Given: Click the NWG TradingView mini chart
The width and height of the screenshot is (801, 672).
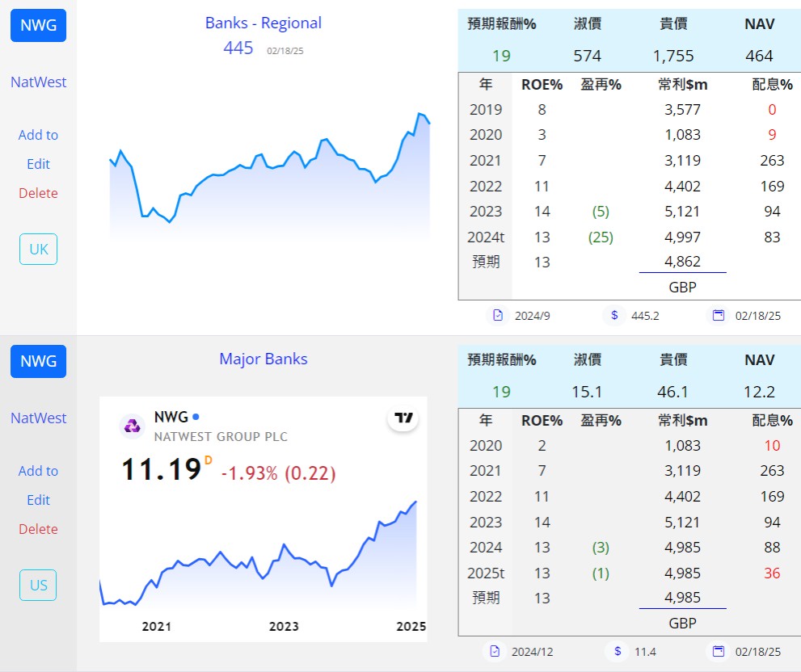Looking at the screenshot, I should [x=263, y=519].
